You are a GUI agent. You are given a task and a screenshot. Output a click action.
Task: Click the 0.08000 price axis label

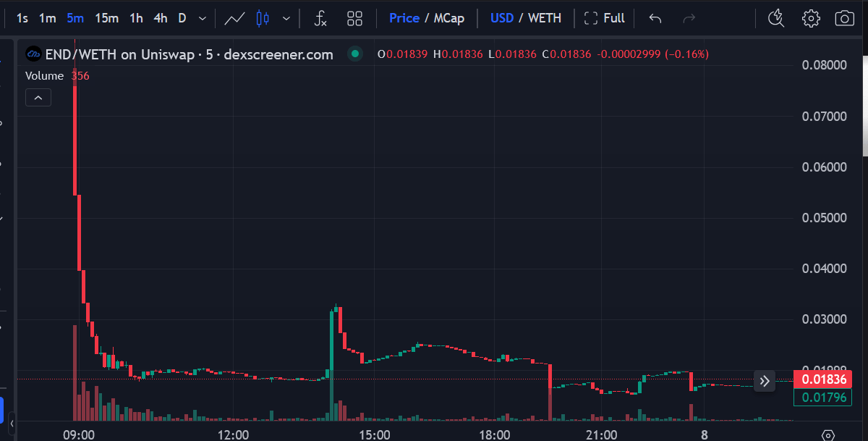[x=824, y=65]
